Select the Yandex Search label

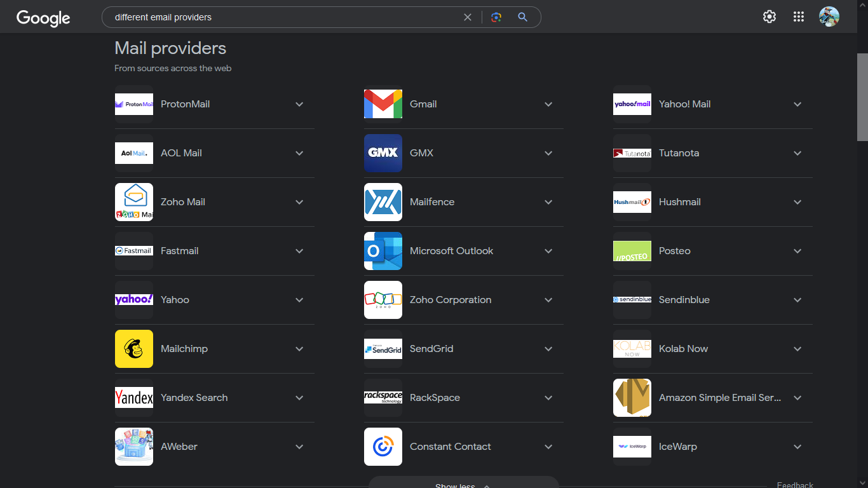(x=194, y=398)
